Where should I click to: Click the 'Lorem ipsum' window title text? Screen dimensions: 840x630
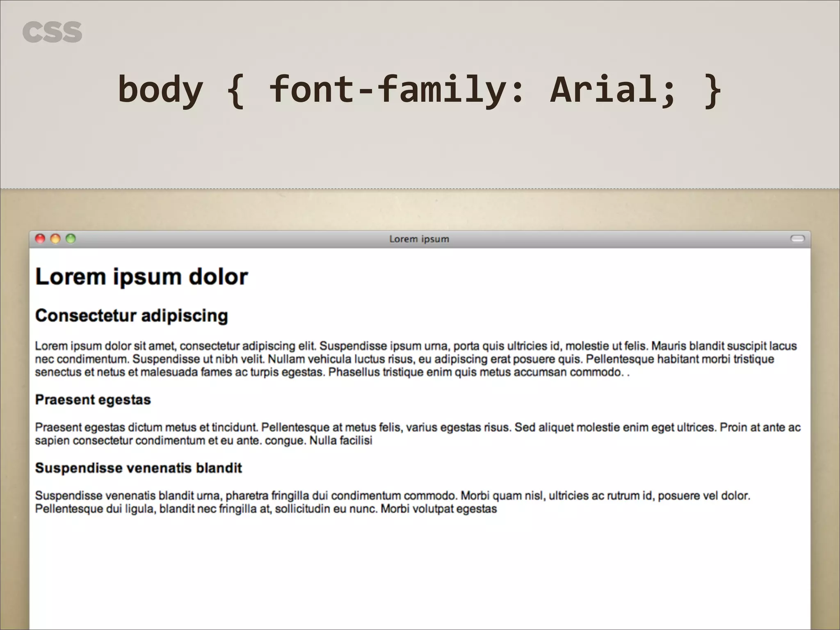(x=419, y=239)
